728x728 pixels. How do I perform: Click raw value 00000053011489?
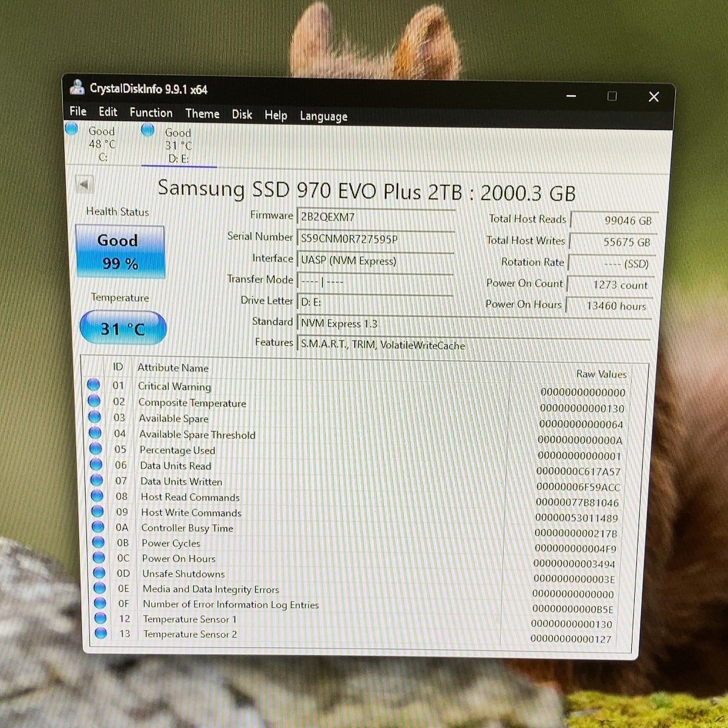[x=576, y=518]
